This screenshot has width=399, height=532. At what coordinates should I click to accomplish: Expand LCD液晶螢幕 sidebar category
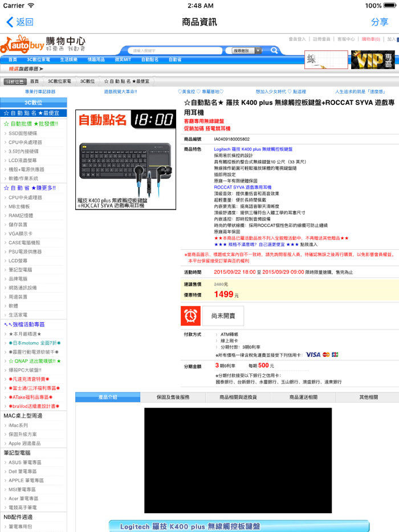pos(23,160)
